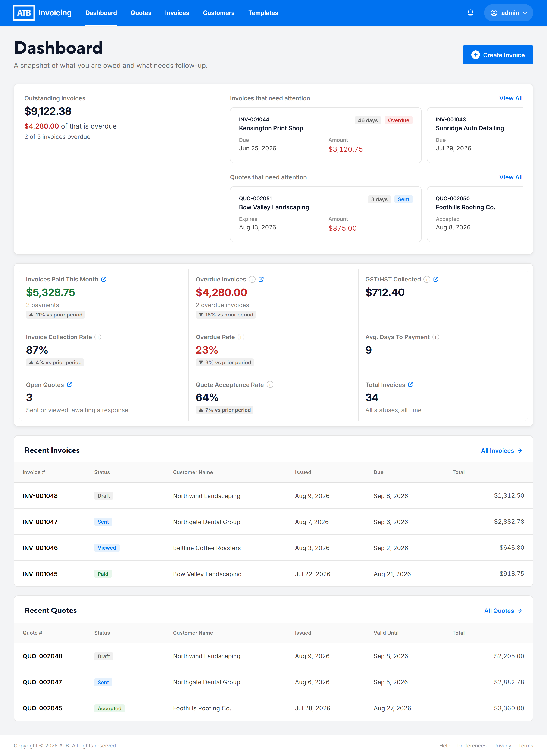Click the ATB Invoicing logo
Viewport: 547px width, 756px height.
coord(42,13)
